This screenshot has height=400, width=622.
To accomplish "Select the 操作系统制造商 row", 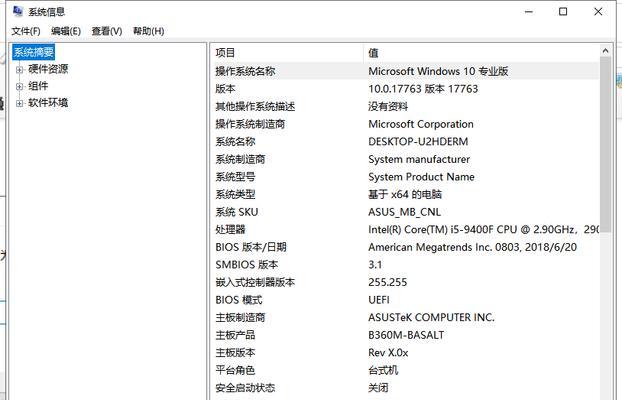I will coord(405,124).
